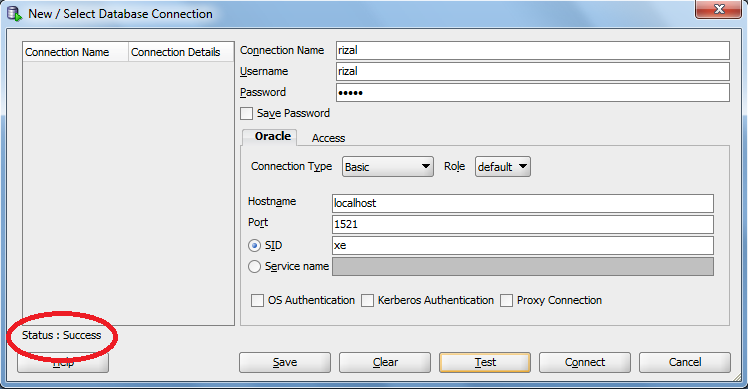Check the OS Authentication option
748x389 pixels.
click(x=257, y=301)
